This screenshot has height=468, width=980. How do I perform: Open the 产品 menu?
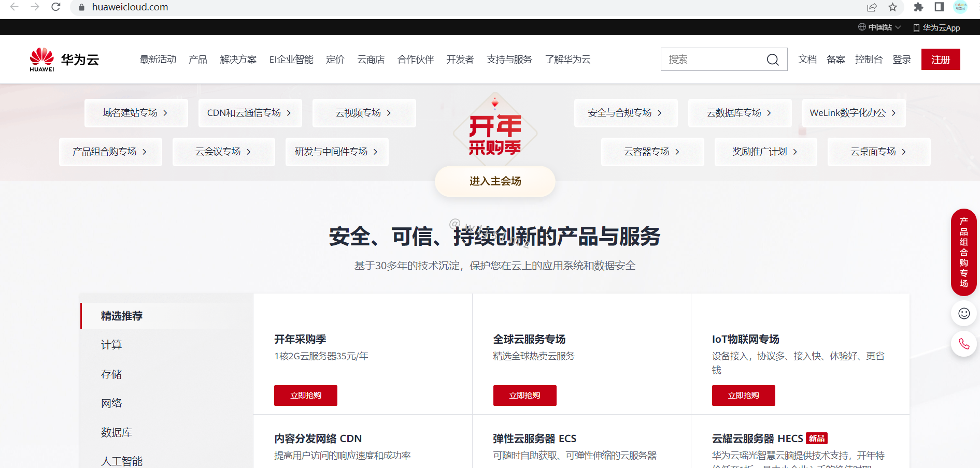[x=198, y=60]
